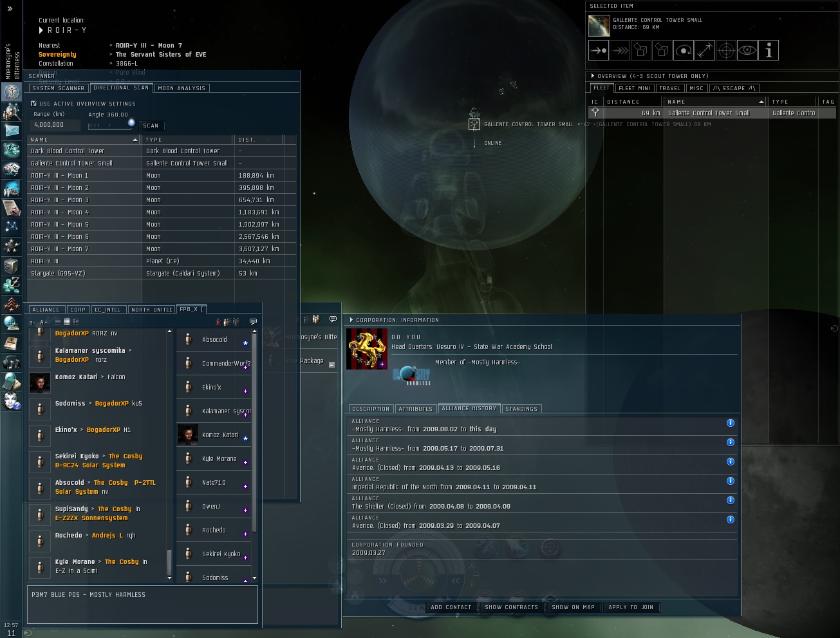This screenshot has height=638, width=840.
Task: Click the Look At eye icon
Action: pos(747,50)
